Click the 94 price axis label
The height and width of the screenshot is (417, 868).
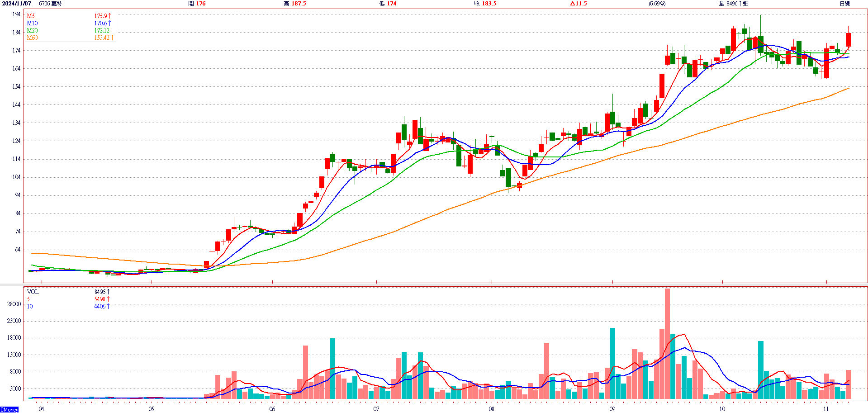(18, 195)
